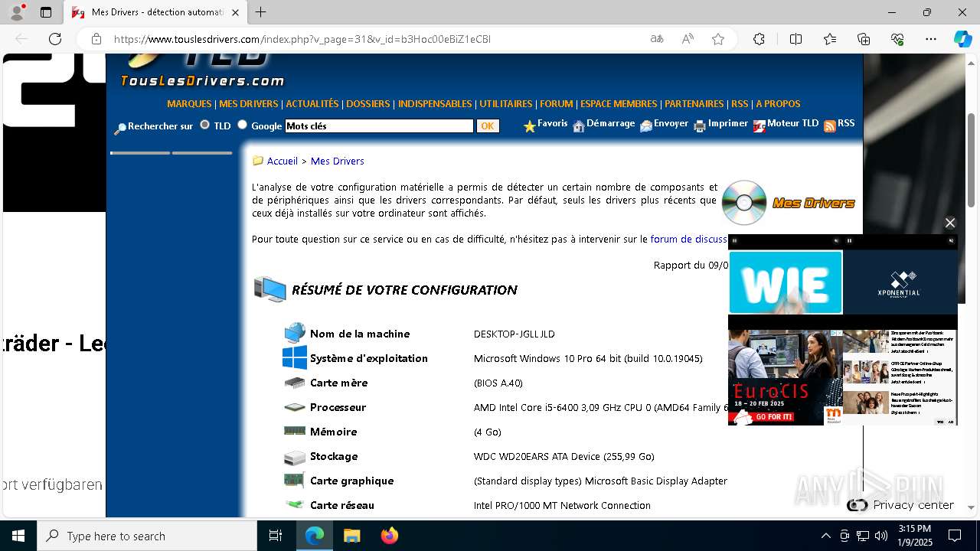Screen dimensions: 980x551
Task: Show hidden system tray icons chevron
Action: (x=825, y=536)
